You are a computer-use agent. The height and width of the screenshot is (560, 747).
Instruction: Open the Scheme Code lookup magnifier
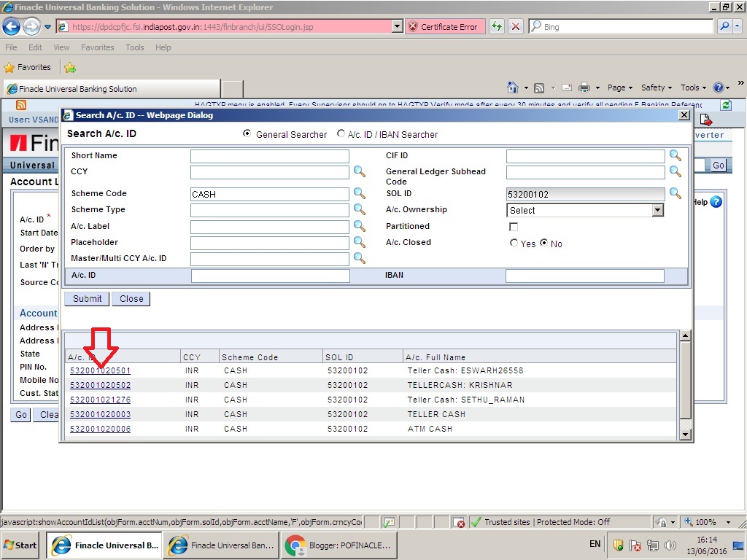[x=359, y=193]
